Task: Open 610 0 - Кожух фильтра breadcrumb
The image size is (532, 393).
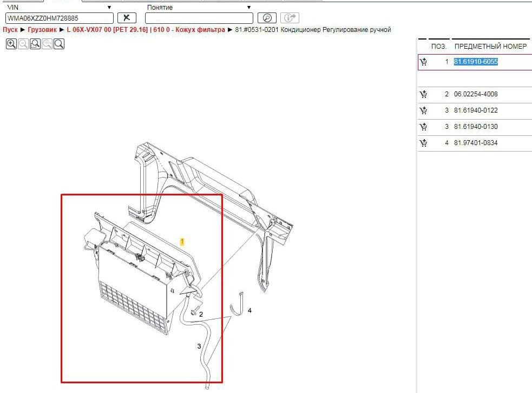Action: [x=192, y=30]
